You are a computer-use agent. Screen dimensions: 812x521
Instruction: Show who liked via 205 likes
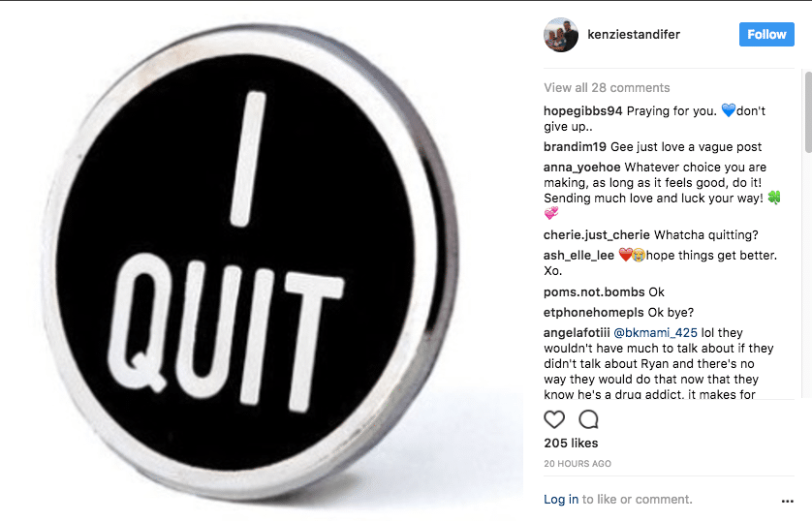571,443
